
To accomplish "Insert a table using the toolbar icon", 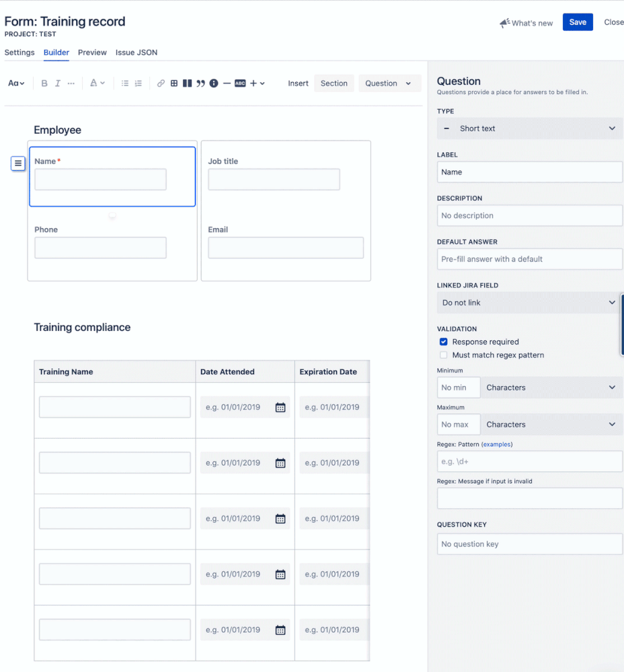I will pyautogui.click(x=173, y=83).
